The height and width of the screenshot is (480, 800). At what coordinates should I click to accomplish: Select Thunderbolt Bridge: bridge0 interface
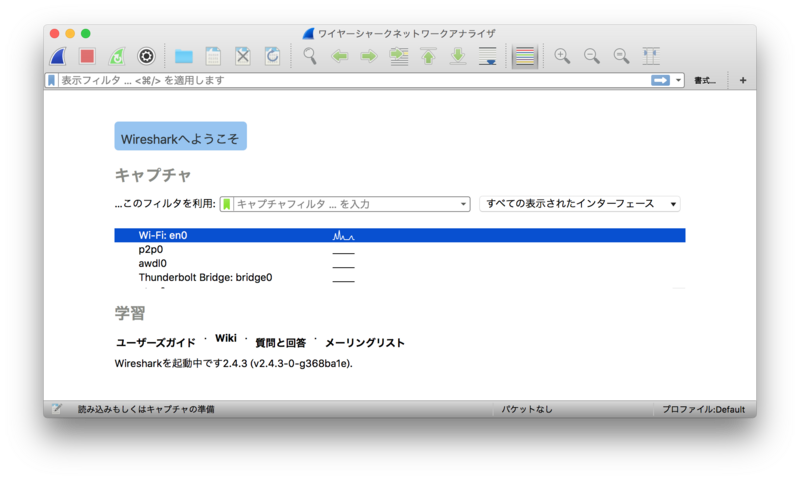(399, 277)
